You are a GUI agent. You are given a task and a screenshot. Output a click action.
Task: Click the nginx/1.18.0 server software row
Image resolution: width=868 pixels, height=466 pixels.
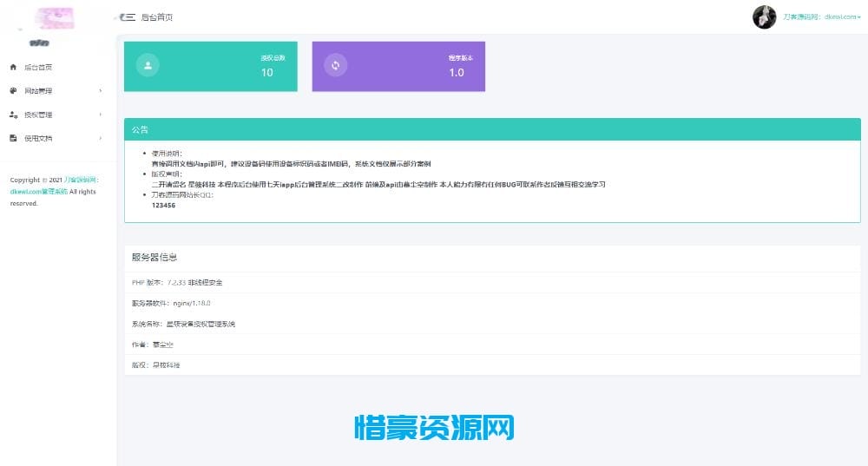pyautogui.click(x=492, y=303)
